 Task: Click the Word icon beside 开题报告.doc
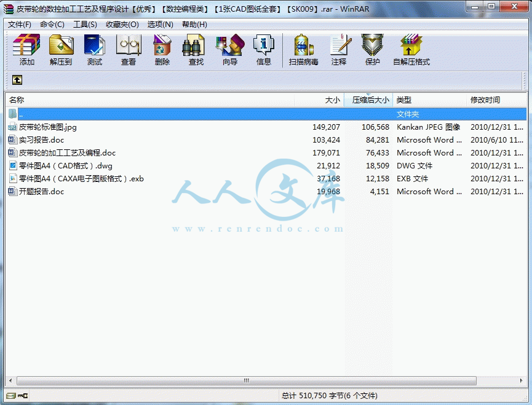tap(12, 192)
